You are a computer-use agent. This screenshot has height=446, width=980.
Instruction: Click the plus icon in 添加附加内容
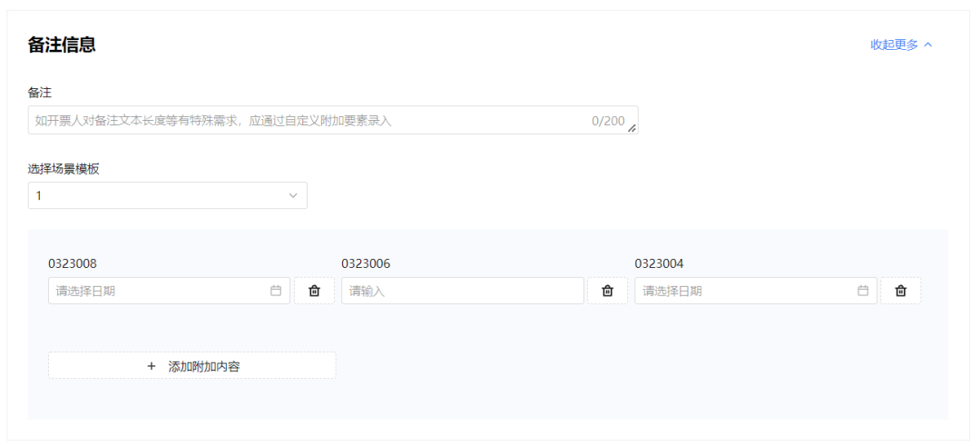click(152, 366)
